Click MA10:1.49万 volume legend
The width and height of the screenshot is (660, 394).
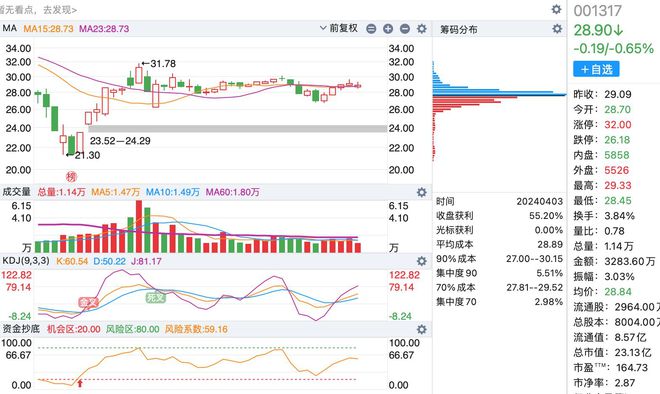pyautogui.click(x=173, y=192)
